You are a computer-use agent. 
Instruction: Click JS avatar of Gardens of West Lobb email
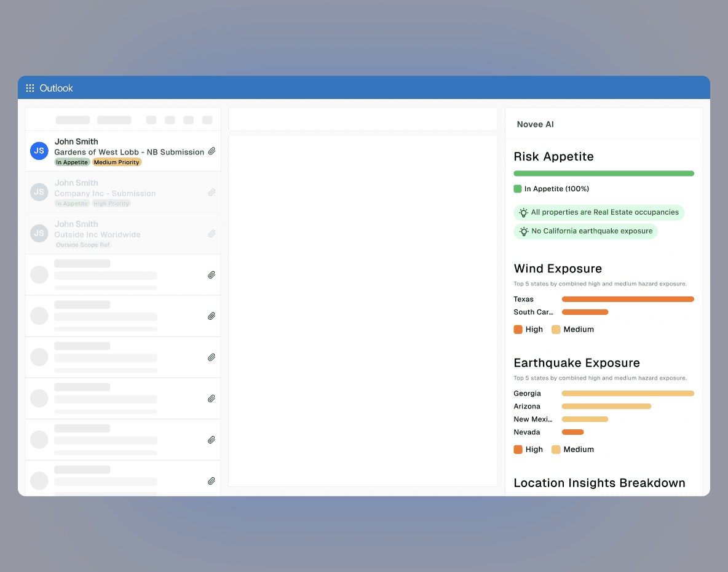tap(39, 151)
